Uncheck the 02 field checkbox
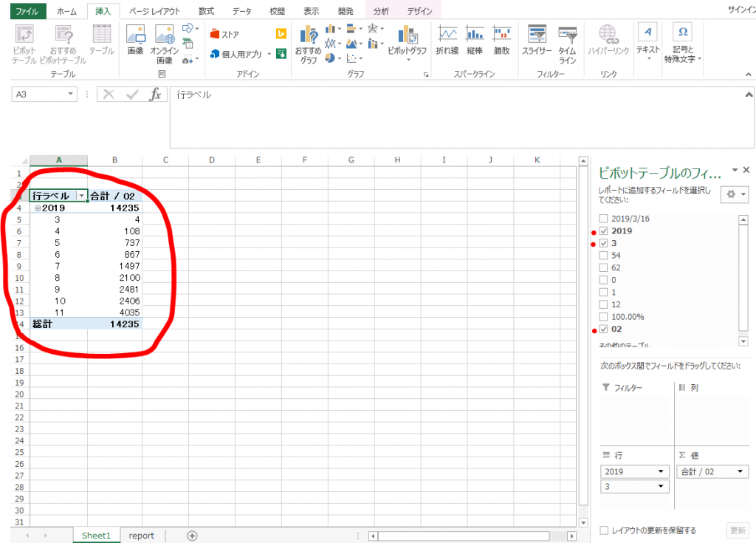 604,329
